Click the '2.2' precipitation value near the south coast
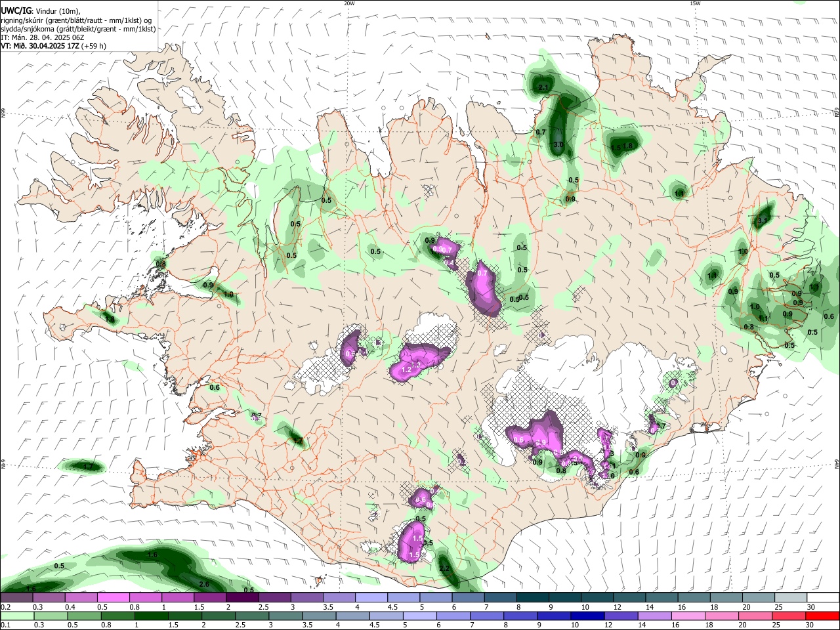840x630 pixels. (x=444, y=568)
